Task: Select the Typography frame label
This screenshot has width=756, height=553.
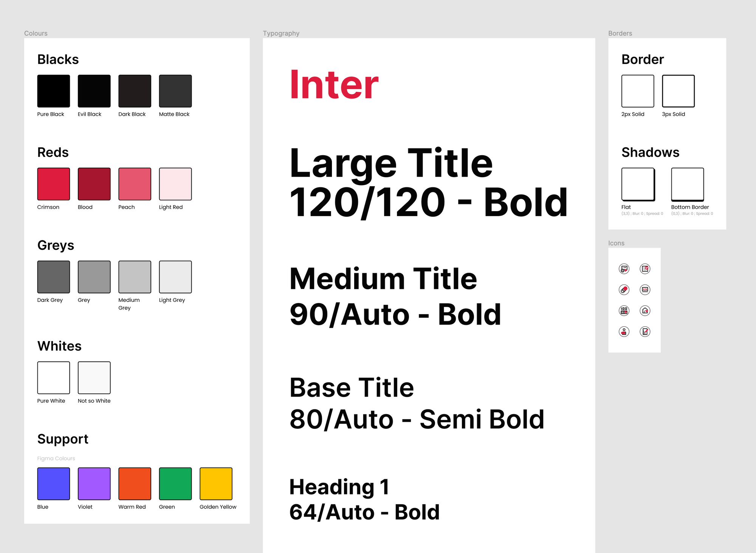Action: (x=281, y=33)
